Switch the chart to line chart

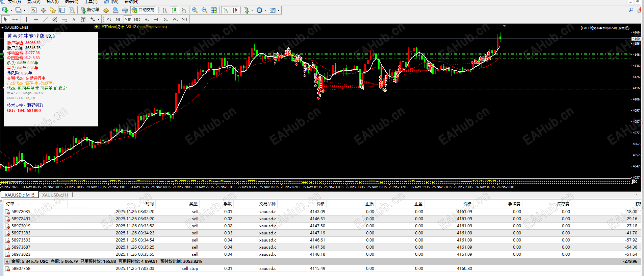[x=184, y=10]
